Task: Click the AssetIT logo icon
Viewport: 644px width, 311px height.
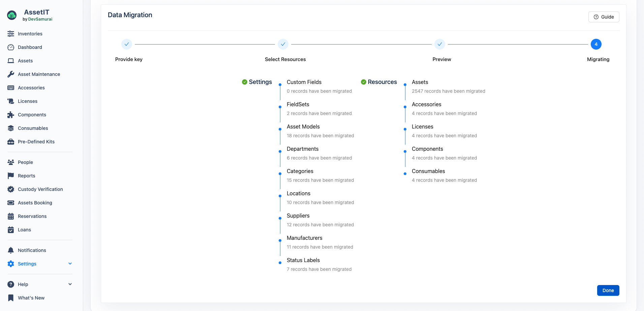Action: 12,15
